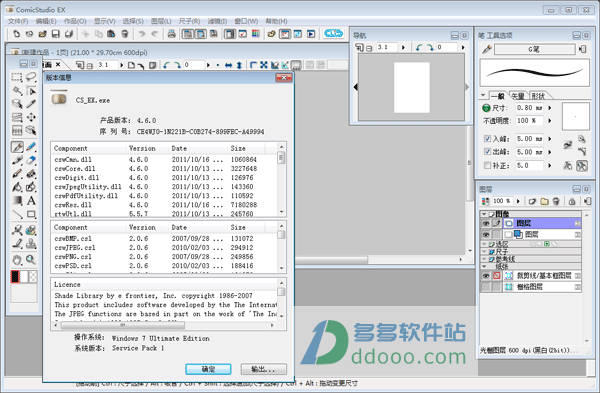Image resolution: width=600 pixels, height=393 pixels.
Task: Click the navigator page thumbnail
Action: pos(412,87)
